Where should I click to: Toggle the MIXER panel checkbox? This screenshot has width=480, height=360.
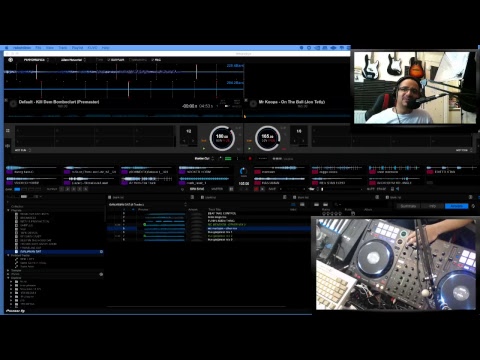pyautogui.click(x=138, y=60)
